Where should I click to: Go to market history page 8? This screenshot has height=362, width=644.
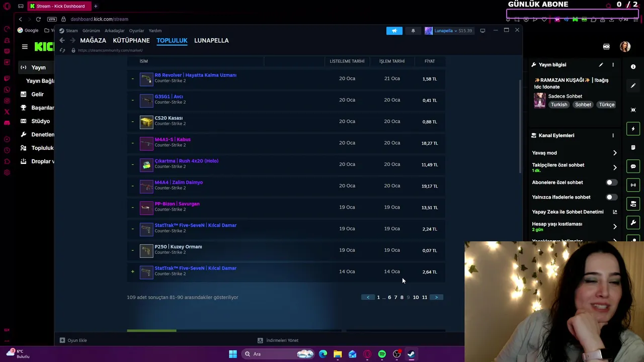401,297
